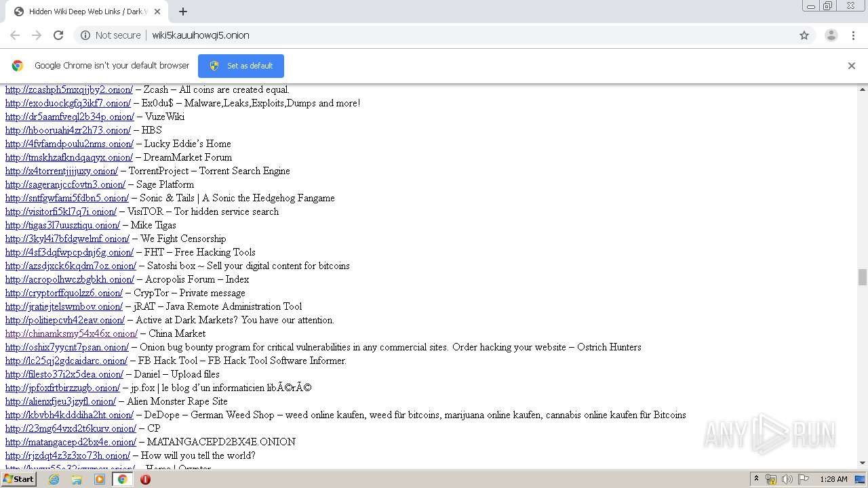Click the forward navigation arrow

point(37,35)
